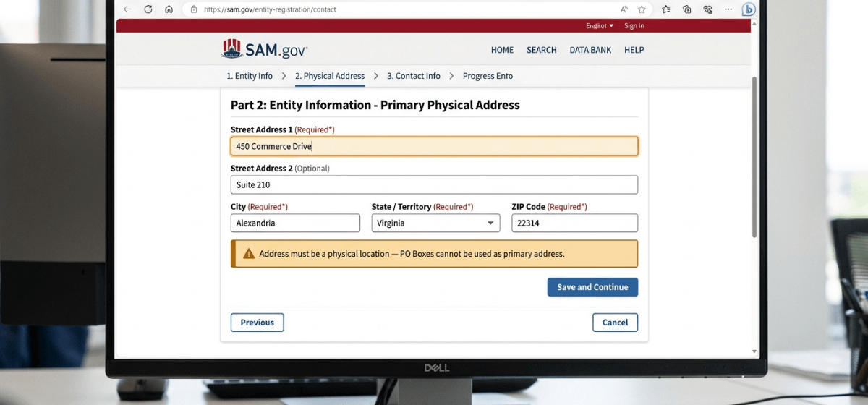
Task: Open browser essentials heart icon
Action: click(708, 9)
